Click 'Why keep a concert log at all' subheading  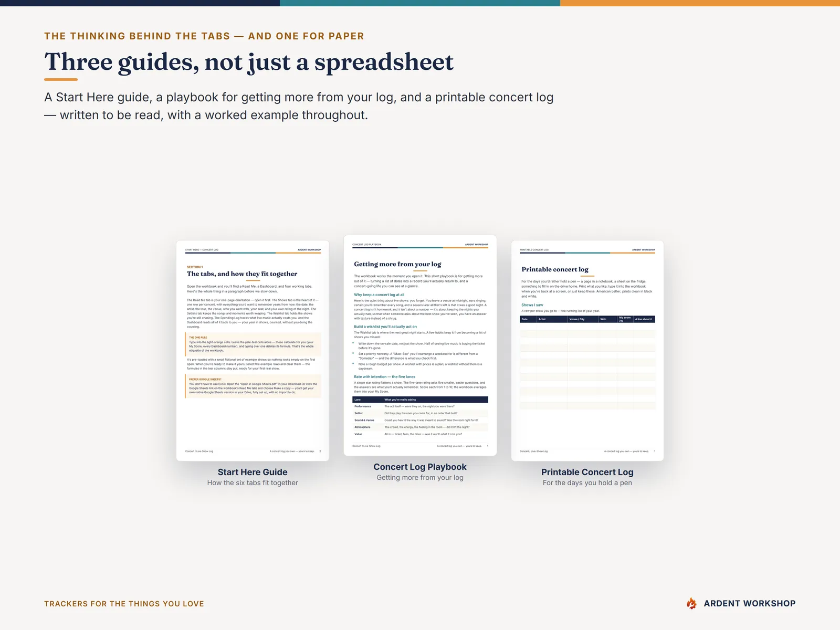click(x=379, y=295)
